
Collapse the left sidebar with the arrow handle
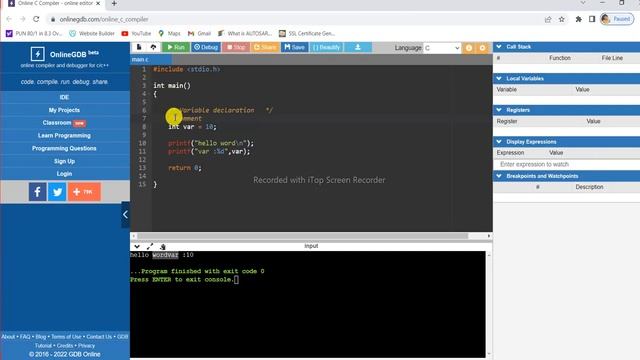coord(125,214)
